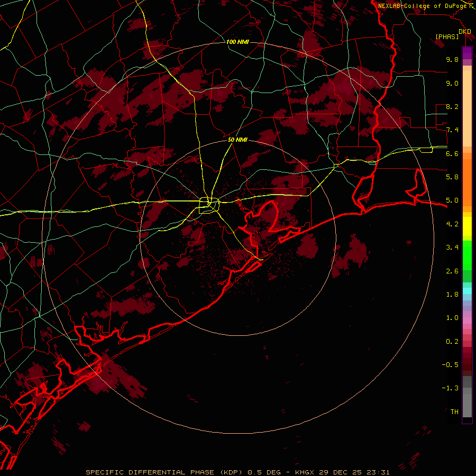Click the 6.6 scale value
This screenshot has width=476, height=476.
pos(452,153)
